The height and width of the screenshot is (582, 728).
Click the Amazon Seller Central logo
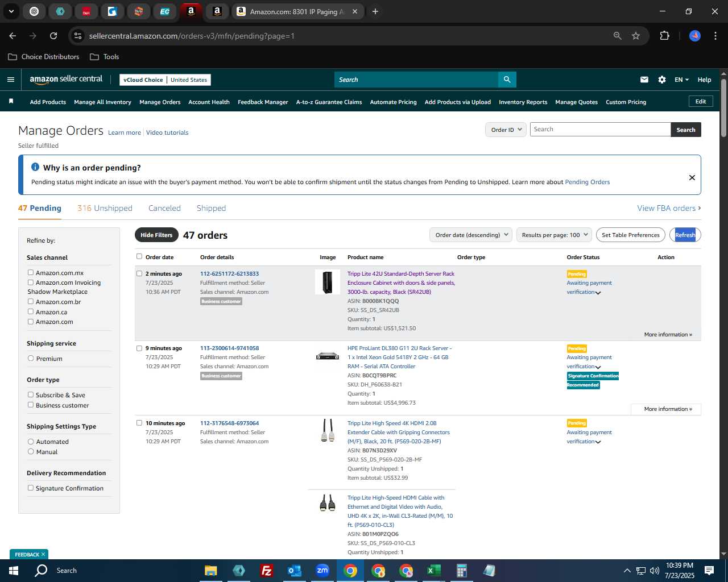click(x=66, y=80)
